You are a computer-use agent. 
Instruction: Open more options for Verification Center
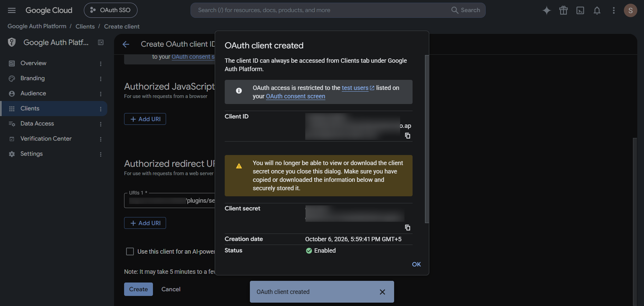tap(101, 139)
